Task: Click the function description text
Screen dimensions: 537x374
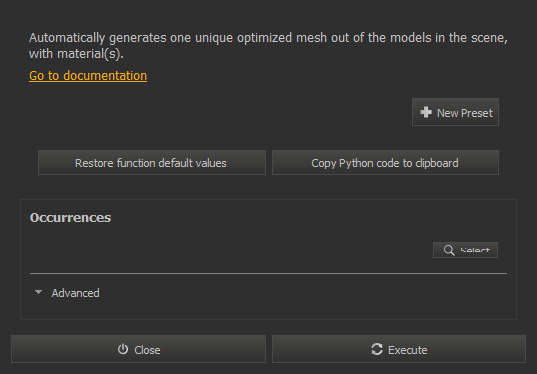Action: tap(268, 46)
